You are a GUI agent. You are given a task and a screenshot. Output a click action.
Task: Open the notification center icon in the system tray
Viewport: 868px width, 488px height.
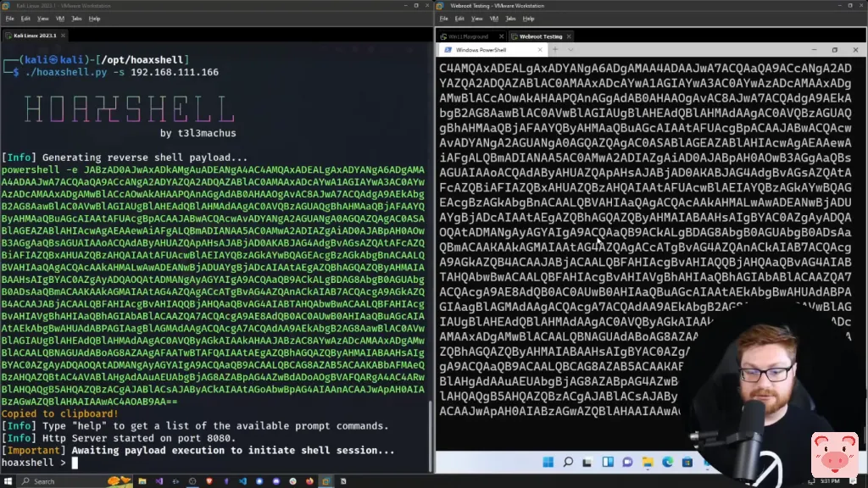click(x=853, y=481)
